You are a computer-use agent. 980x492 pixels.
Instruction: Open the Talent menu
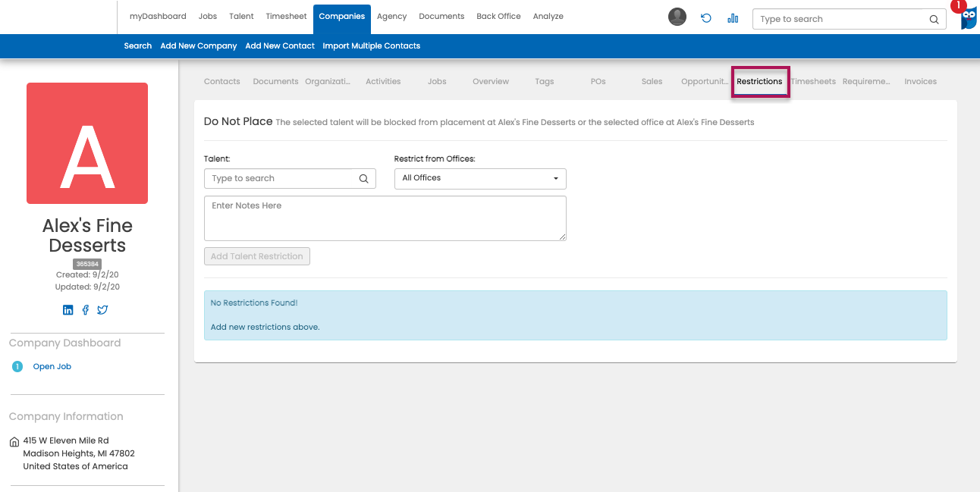241,17
